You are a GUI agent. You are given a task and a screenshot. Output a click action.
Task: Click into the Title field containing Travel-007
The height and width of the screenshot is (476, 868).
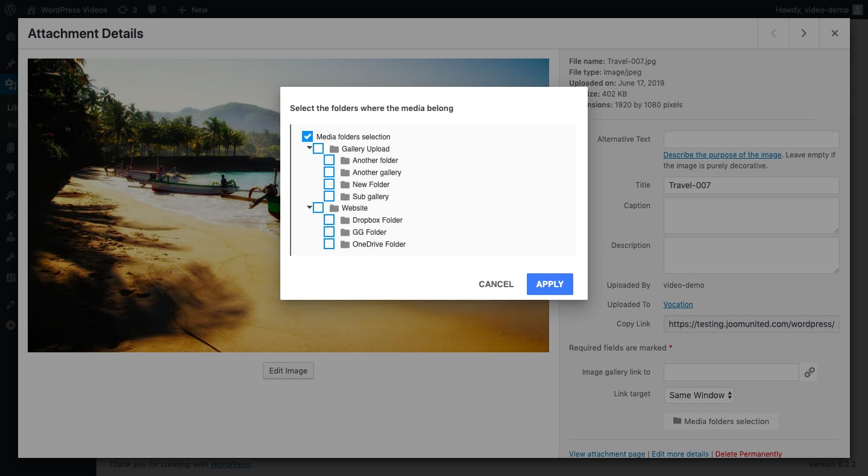751,185
